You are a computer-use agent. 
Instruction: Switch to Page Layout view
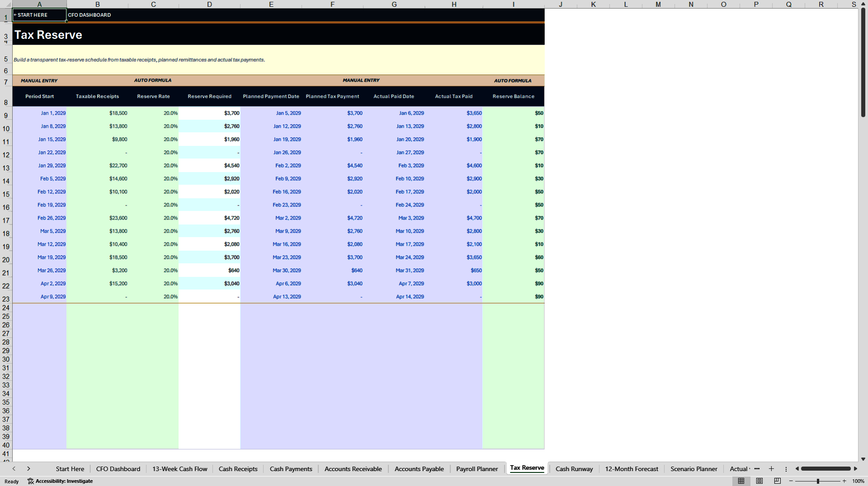[759, 481]
